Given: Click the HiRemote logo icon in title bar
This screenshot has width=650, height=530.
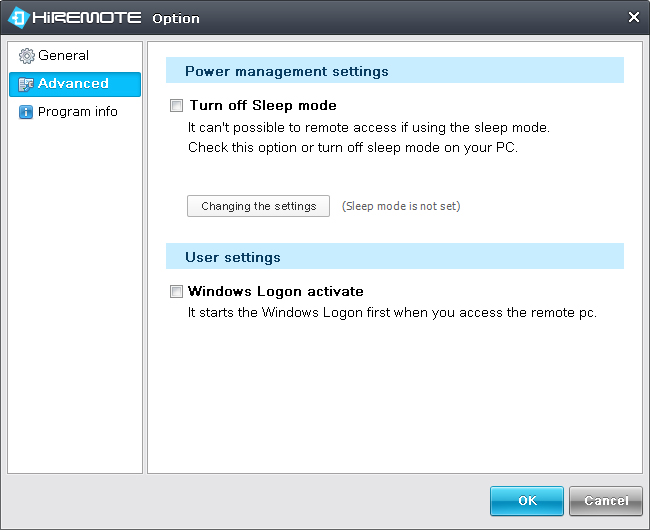Looking at the screenshot, I should click(x=19, y=18).
